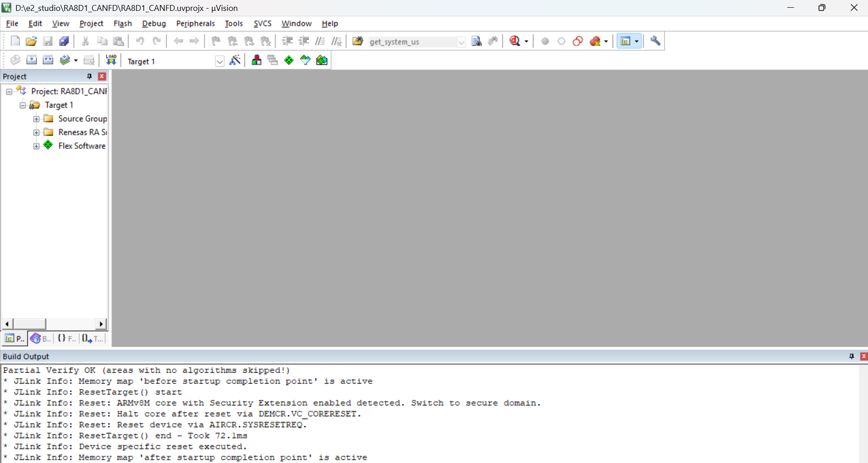Click the Project panel scroll right arrow
Image resolution: width=868 pixels, height=463 pixels.
[102, 324]
